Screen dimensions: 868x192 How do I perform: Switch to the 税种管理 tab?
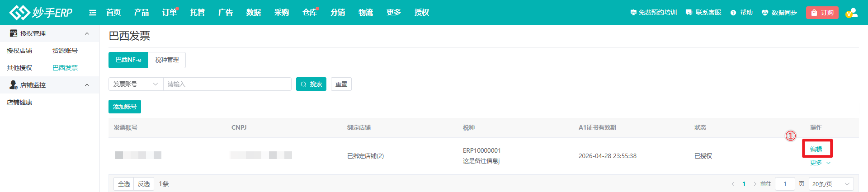click(x=167, y=60)
